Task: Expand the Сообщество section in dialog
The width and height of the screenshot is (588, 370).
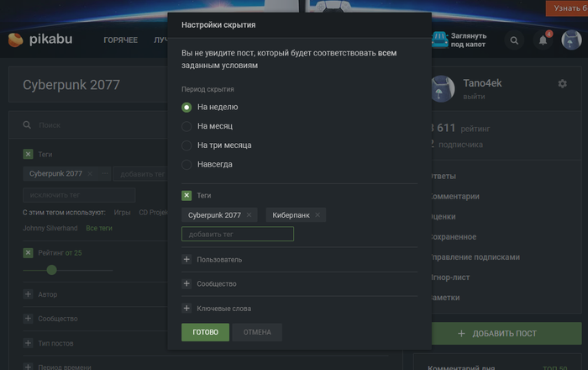Action: [x=186, y=284]
